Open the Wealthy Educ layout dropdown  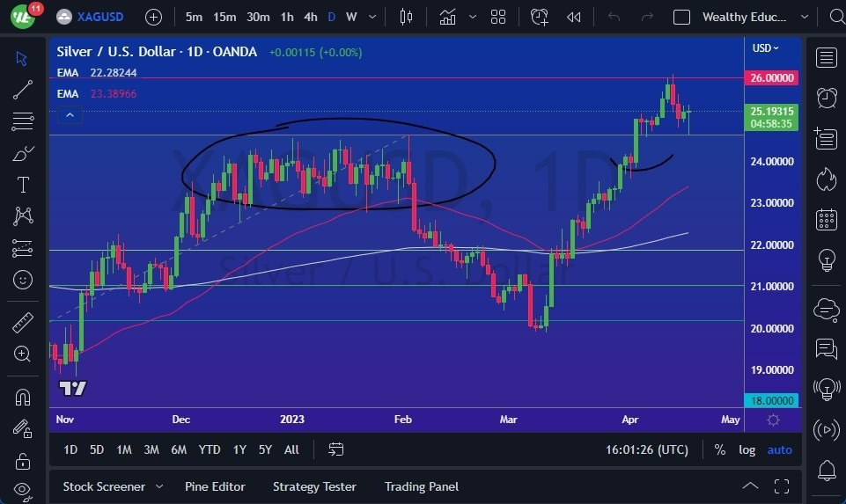coord(805,18)
